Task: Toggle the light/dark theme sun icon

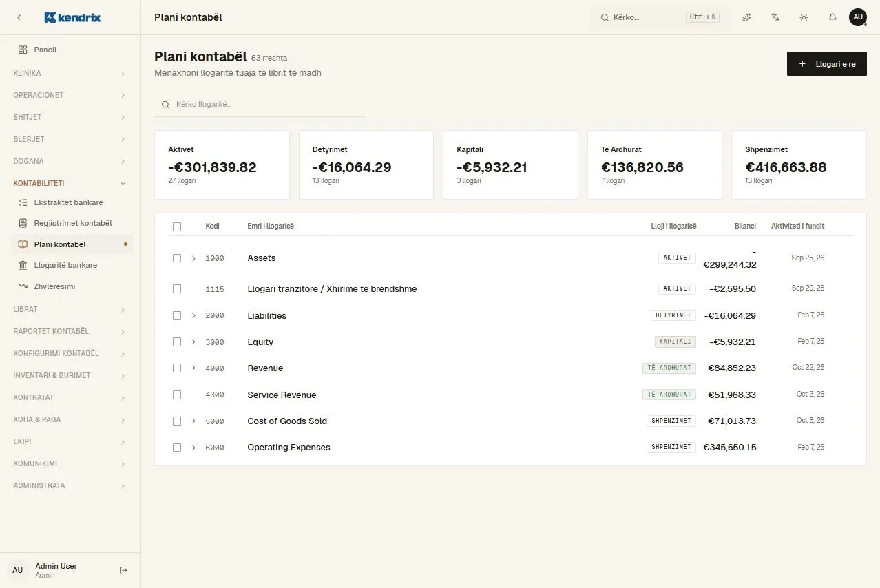Action: [804, 17]
